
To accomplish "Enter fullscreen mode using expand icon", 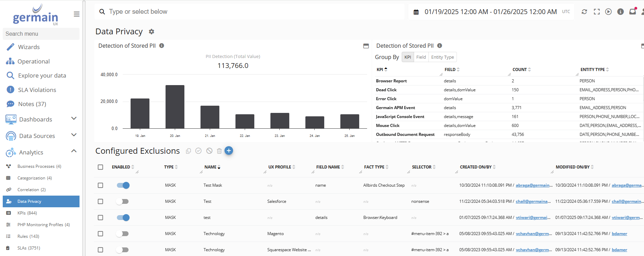I will tap(597, 12).
